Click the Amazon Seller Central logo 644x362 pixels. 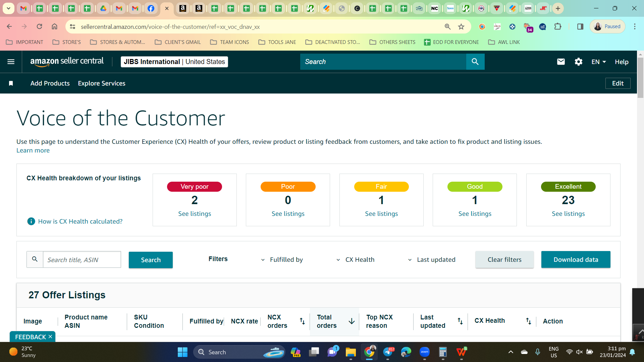click(x=67, y=62)
